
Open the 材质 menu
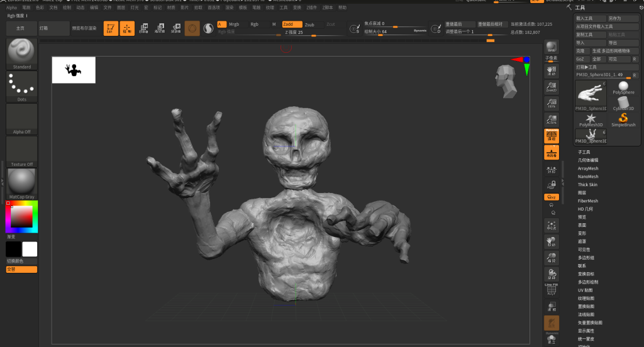171,8
